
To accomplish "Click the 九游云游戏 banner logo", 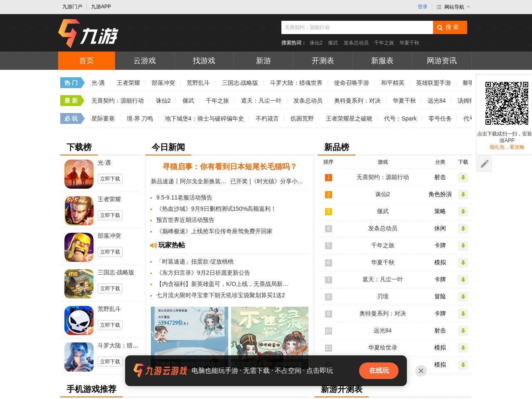I will pos(160,370).
